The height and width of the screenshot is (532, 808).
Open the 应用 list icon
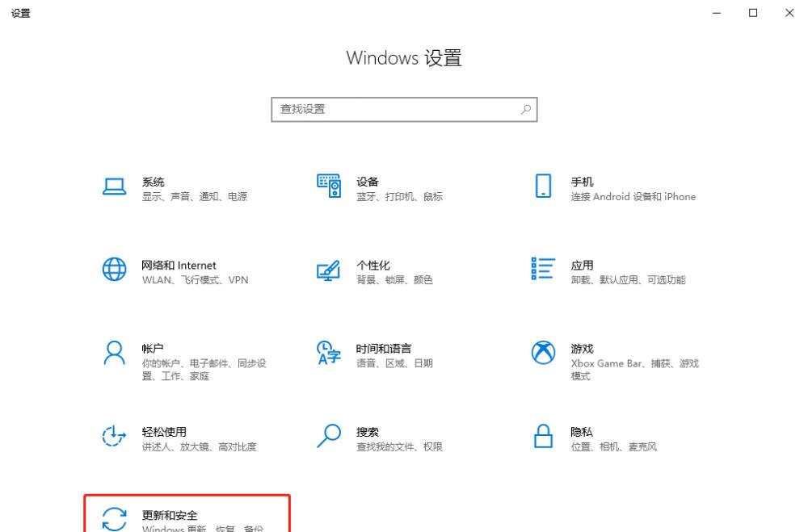pyautogui.click(x=543, y=269)
